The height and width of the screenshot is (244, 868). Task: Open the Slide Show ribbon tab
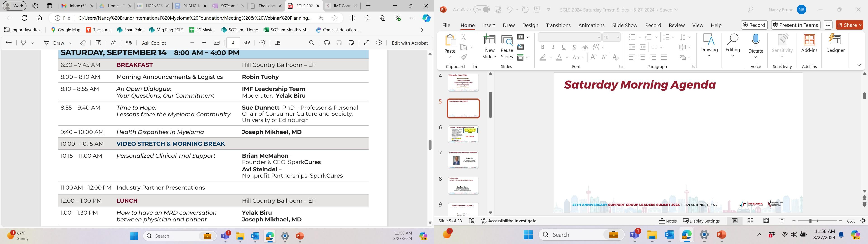[625, 25]
